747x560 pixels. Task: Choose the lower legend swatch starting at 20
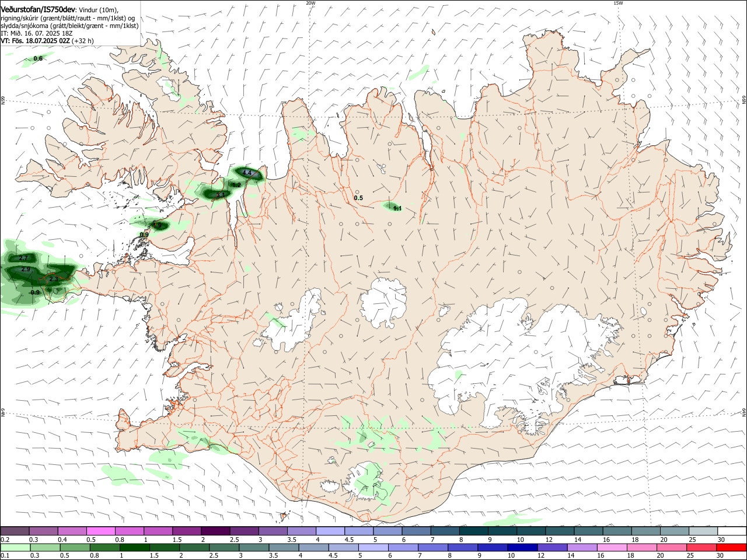pos(671,547)
